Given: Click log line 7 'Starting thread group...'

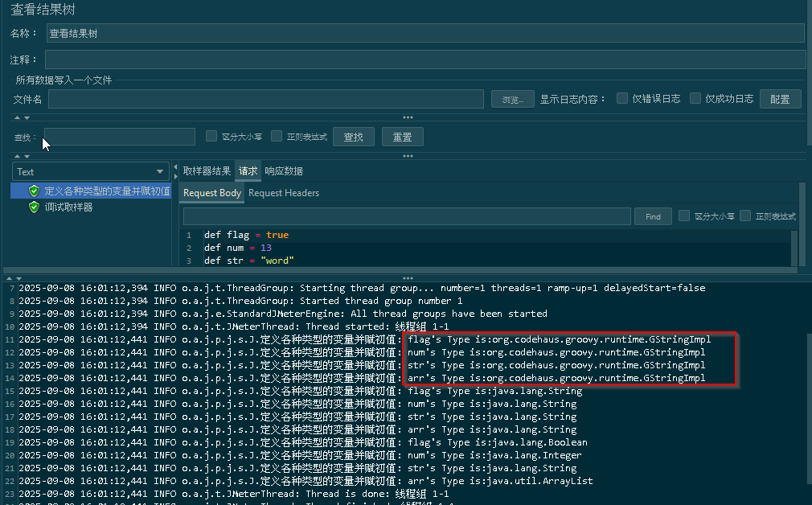Looking at the screenshot, I should pos(362,288).
